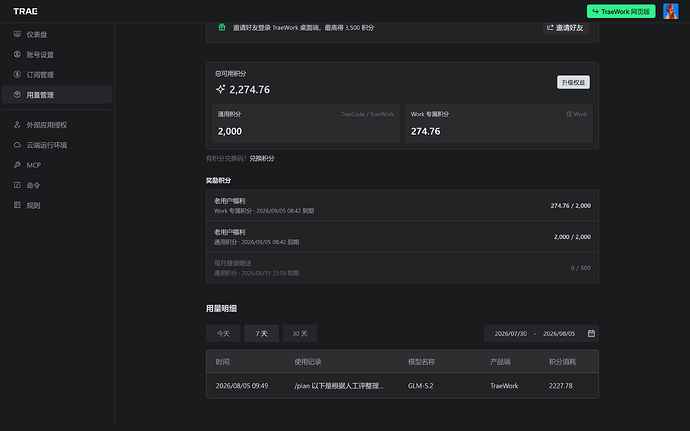
Task: Click the 兑换积分 link
Action: (262, 158)
